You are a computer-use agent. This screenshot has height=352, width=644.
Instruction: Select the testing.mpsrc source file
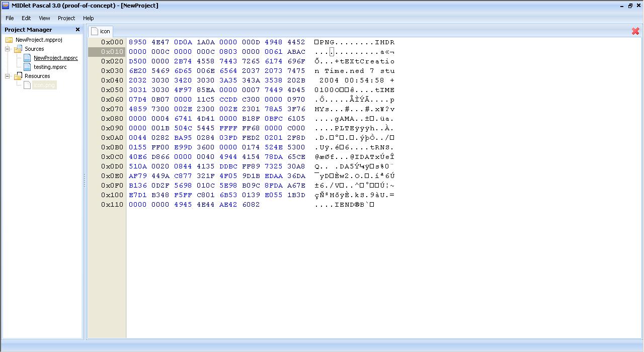tap(50, 67)
